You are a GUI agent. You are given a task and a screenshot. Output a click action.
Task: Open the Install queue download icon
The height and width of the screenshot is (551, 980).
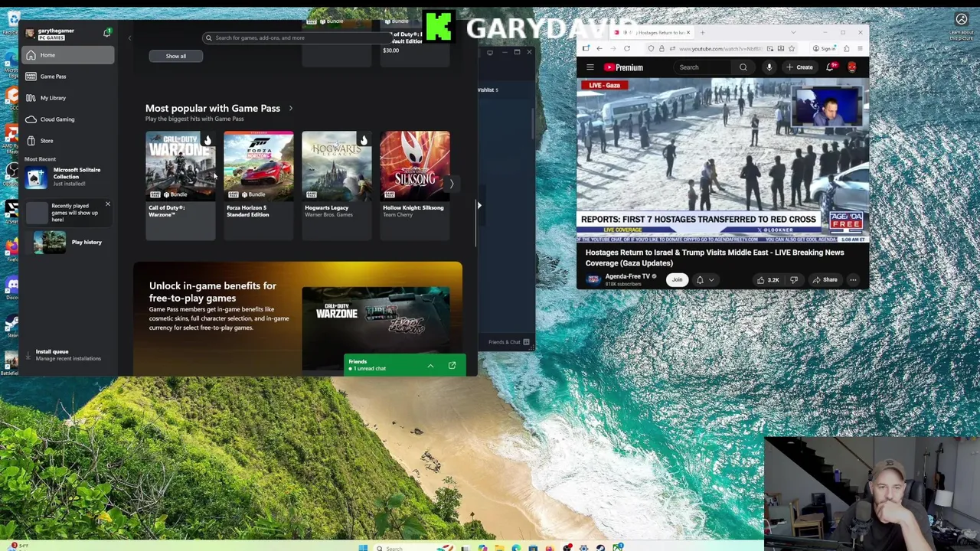pyautogui.click(x=28, y=355)
